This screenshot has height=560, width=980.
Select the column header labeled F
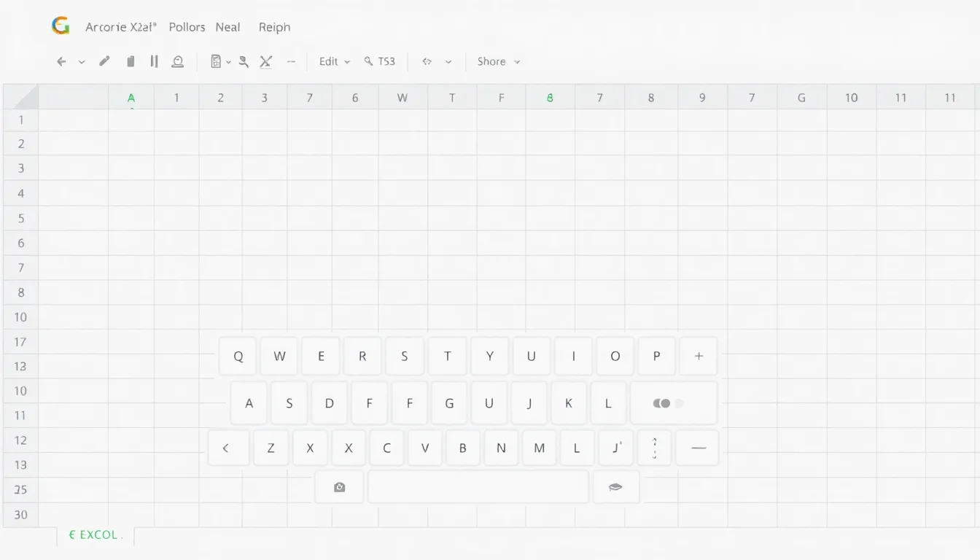pyautogui.click(x=501, y=97)
